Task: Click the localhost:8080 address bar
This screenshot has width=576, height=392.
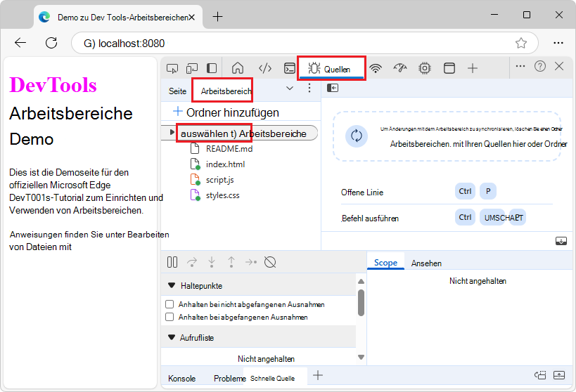Action: (305, 43)
